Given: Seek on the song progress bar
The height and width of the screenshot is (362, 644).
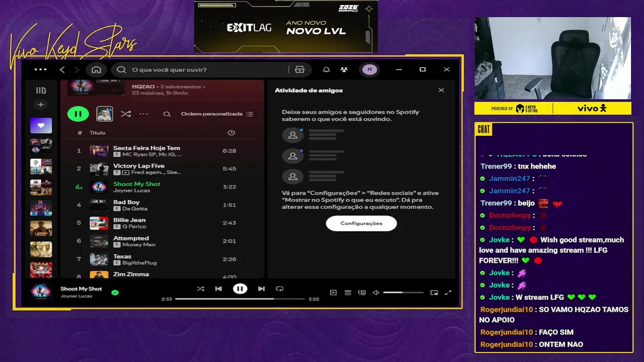Looking at the screenshot, I should coord(240,299).
